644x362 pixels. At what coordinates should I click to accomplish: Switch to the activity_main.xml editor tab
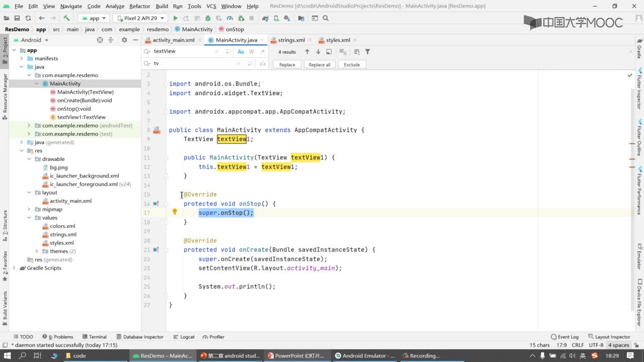[x=174, y=40]
